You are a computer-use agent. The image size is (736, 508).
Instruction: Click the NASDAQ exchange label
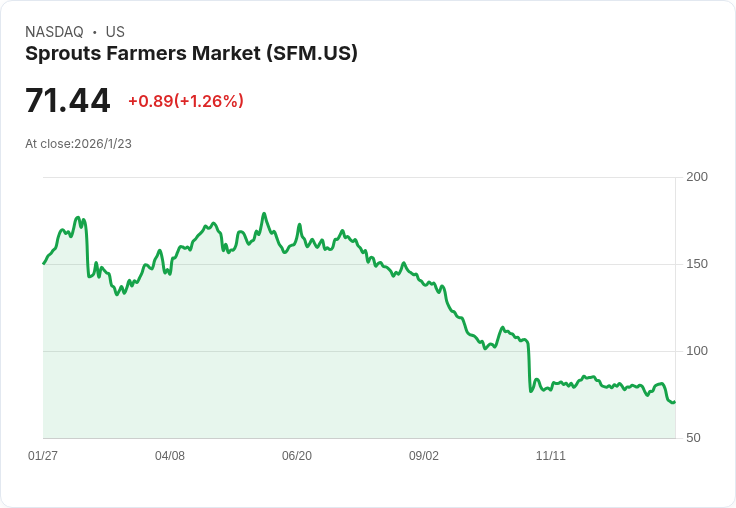[54, 32]
